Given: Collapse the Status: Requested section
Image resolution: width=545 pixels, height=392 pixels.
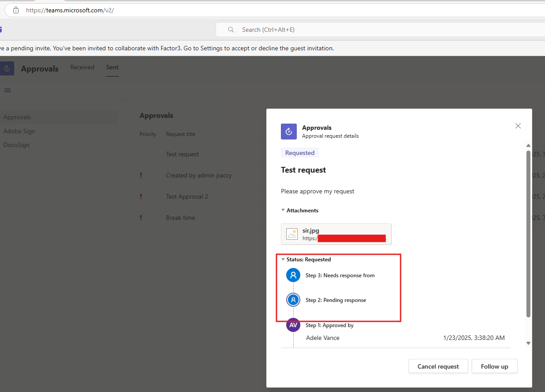Looking at the screenshot, I should (283, 260).
